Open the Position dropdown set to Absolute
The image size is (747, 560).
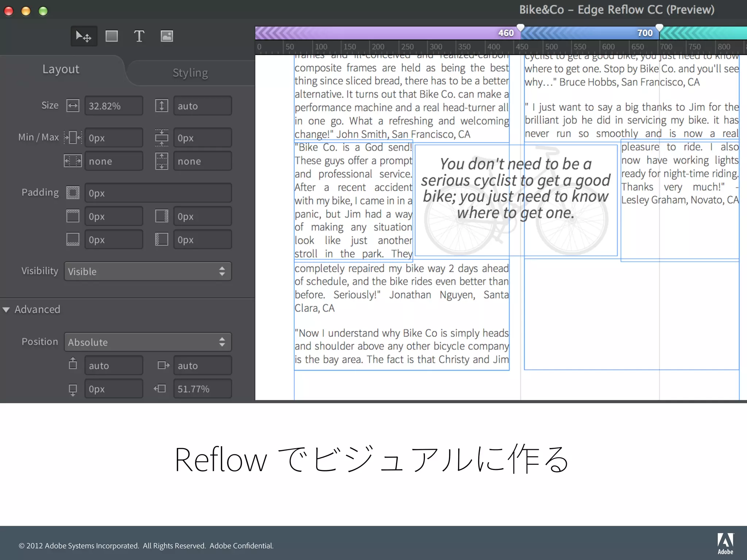point(148,342)
